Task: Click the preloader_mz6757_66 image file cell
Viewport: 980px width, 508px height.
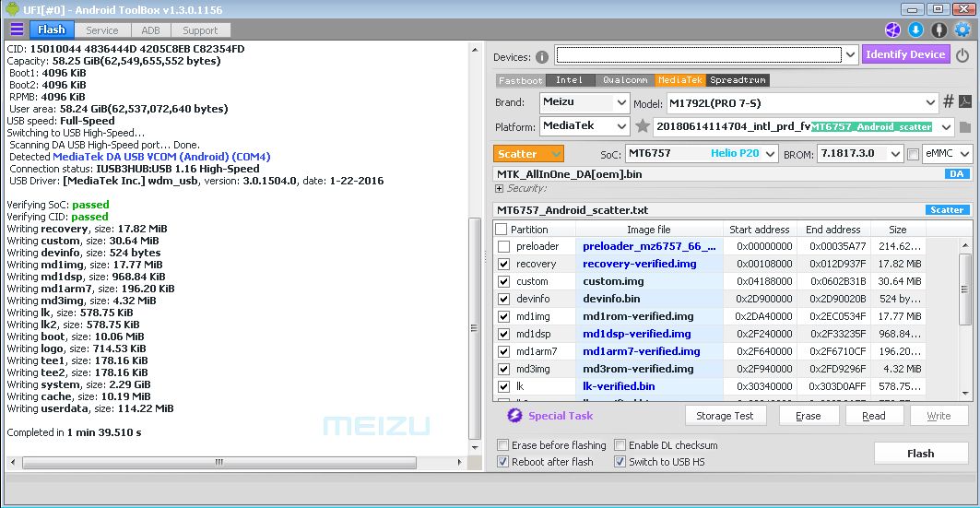Action: pyautogui.click(x=649, y=246)
